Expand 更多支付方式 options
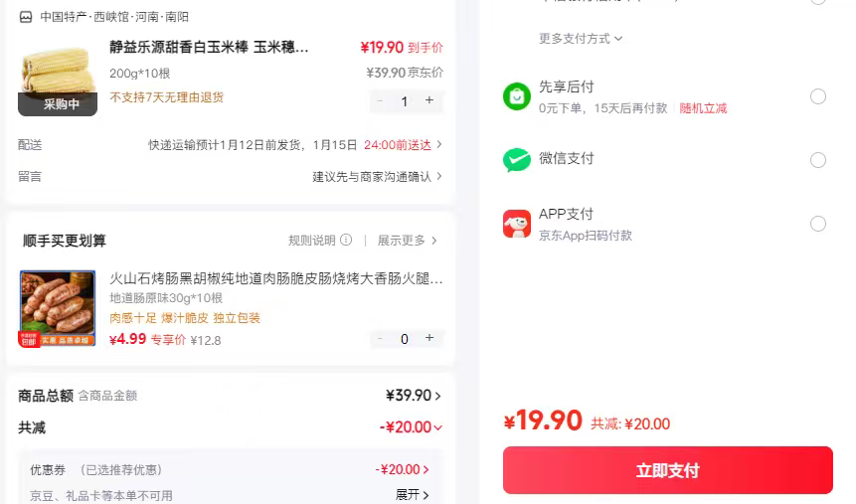Viewport: 856px width, 504px height. [581, 39]
